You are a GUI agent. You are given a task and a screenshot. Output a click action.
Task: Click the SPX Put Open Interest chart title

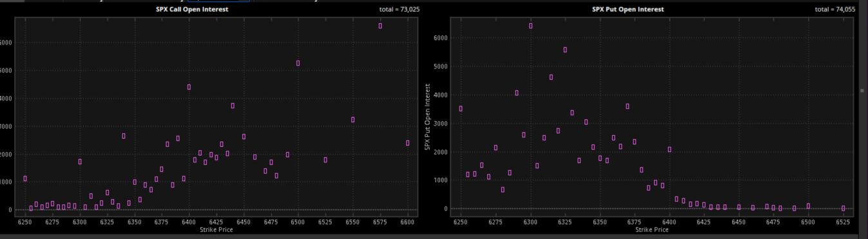click(x=628, y=10)
